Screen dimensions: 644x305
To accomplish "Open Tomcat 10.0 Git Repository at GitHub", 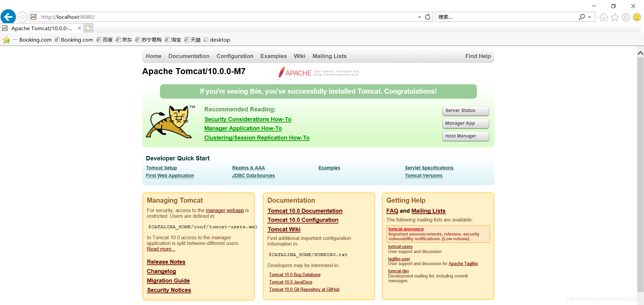I will point(304,289).
